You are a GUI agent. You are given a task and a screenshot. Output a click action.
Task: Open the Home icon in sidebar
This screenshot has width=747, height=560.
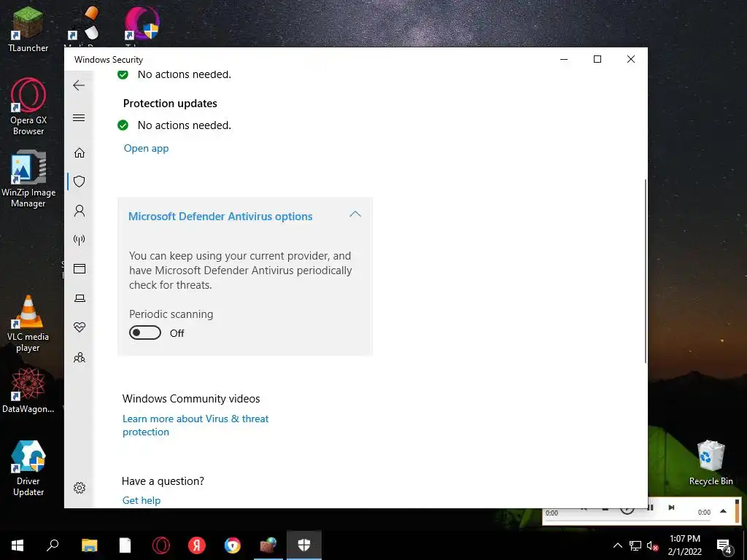pyautogui.click(x=80, y=153)
